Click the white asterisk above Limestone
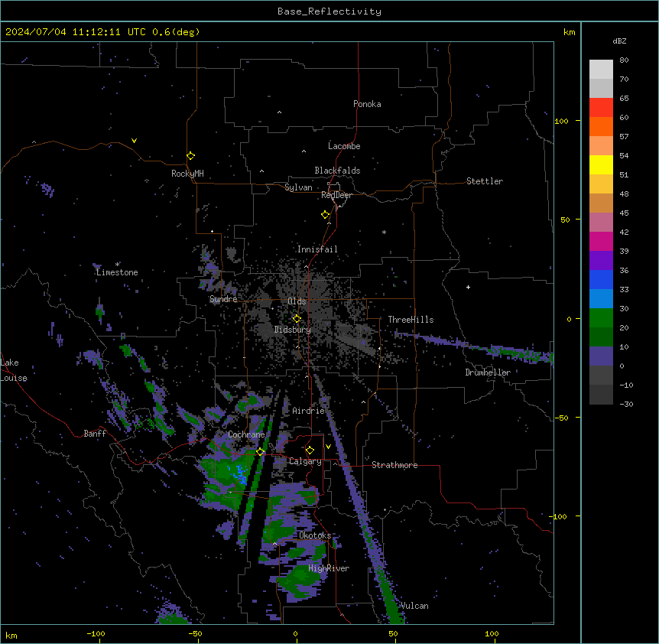Screen dimensions: 659x644 pos(118,264)
